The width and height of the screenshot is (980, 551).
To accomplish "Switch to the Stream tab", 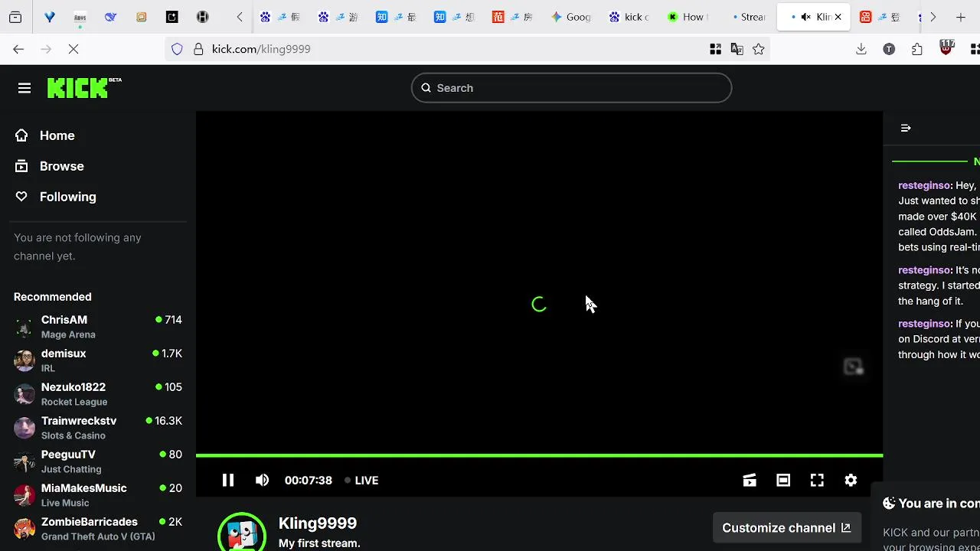I will click(x=746, y=17).
